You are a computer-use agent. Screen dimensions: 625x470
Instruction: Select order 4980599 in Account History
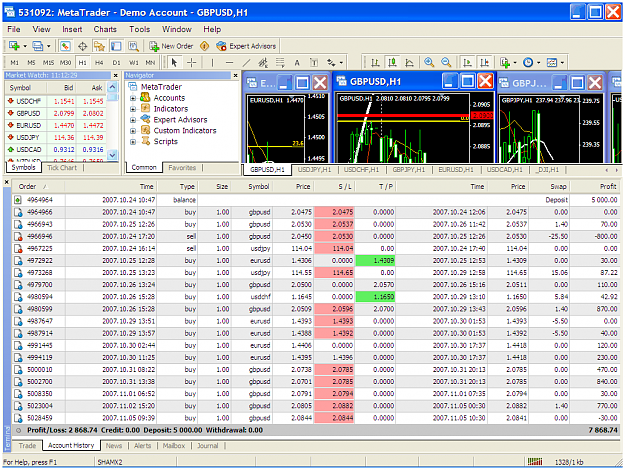315,309
